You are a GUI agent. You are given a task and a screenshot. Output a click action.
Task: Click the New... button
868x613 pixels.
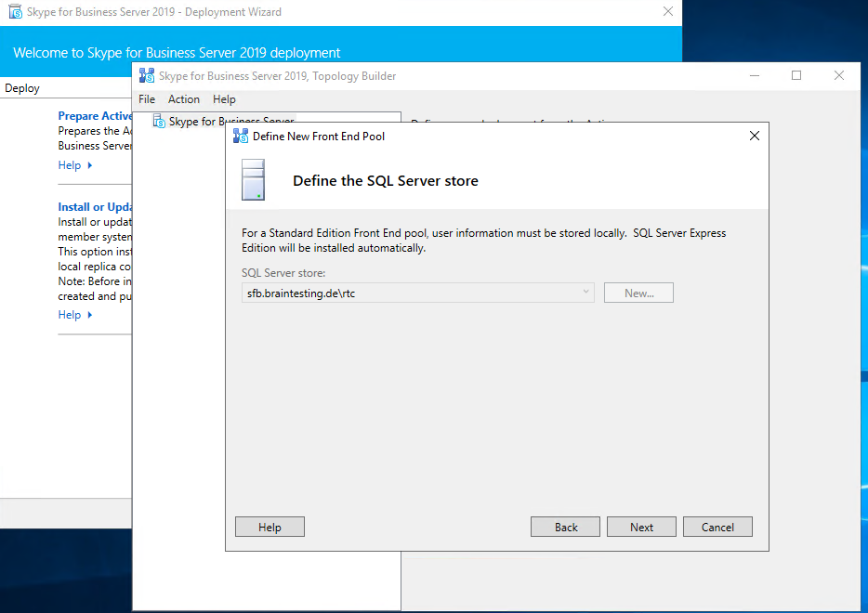[x=638, y=293]
